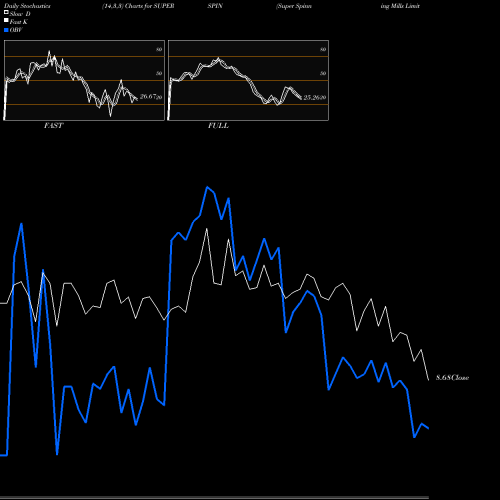
Task: Click the 50 level label in FULL chart
Action: pyautogui.click(x=323, y=73)
